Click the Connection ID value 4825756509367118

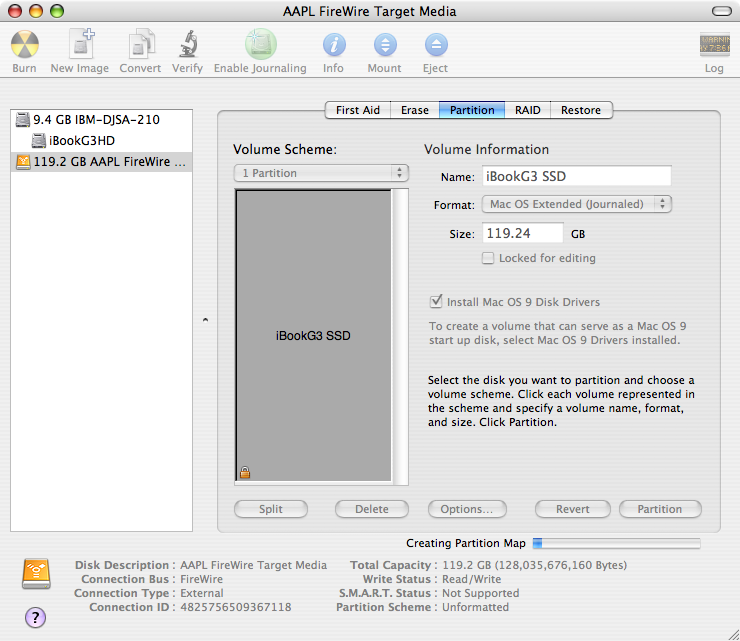tap(235, 607)
